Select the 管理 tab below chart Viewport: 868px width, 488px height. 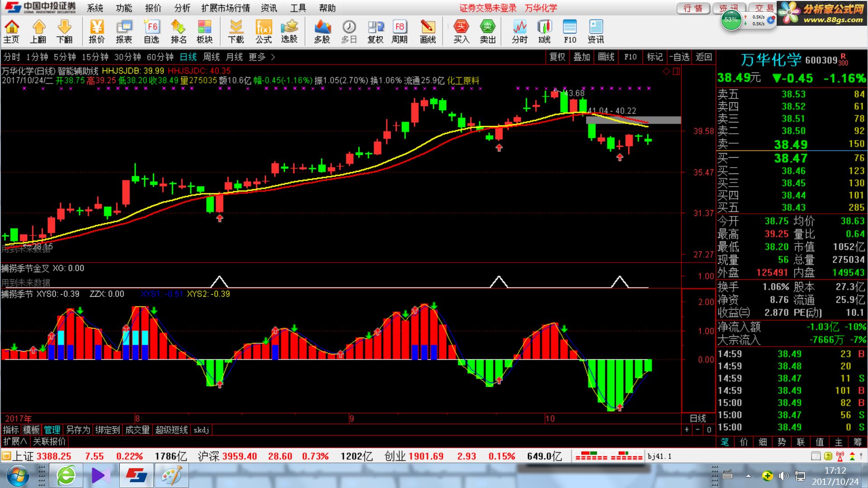(x=52, y=430)
